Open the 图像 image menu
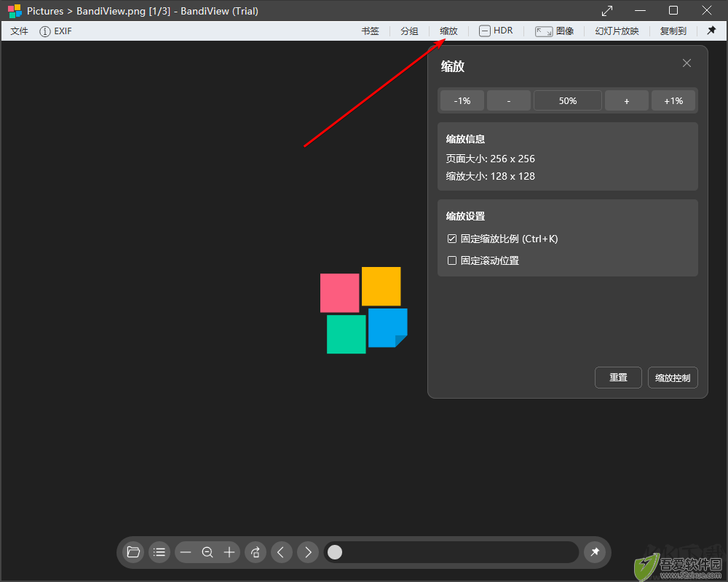Viewport: 728px width, 582px height. (x=554, y=31)
